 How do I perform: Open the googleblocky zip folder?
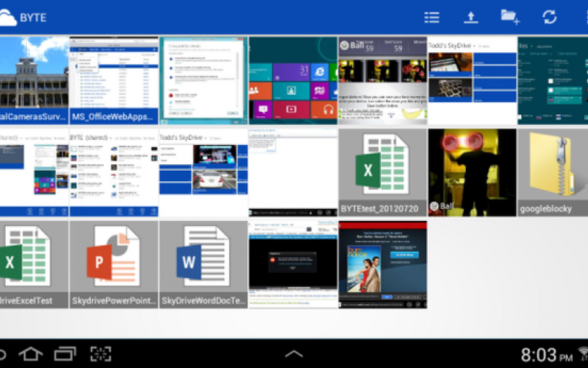pos(553,172)
